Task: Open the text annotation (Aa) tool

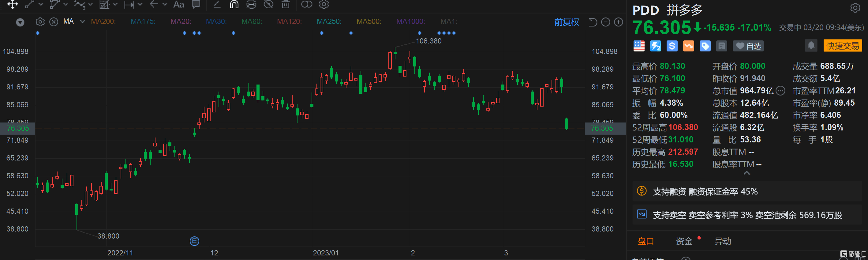Action: tap(178, 4)
